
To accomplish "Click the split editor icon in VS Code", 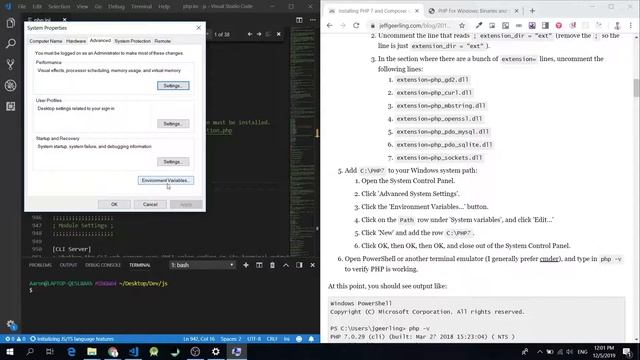I will pyautogui.click(x=299, y=20).
